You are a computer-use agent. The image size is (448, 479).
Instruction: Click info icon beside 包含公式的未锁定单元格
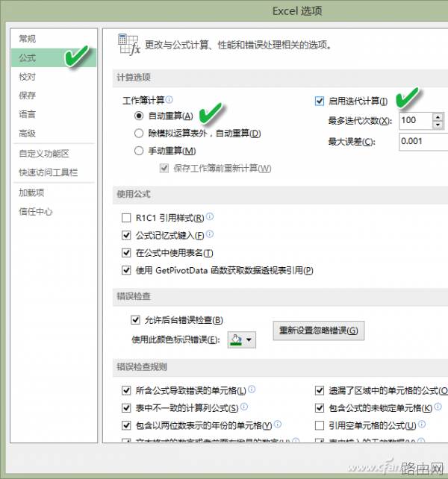(438, 407)
